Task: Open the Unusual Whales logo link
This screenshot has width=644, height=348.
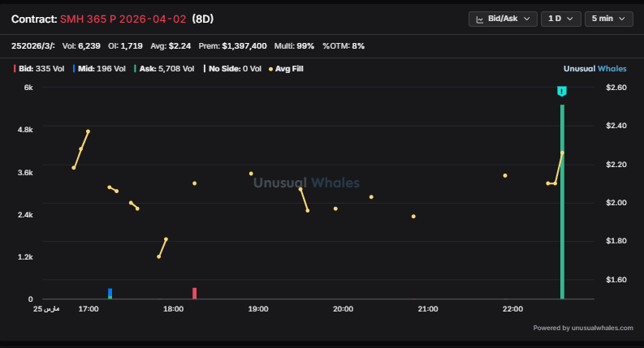Action: [x=594, y=69]
